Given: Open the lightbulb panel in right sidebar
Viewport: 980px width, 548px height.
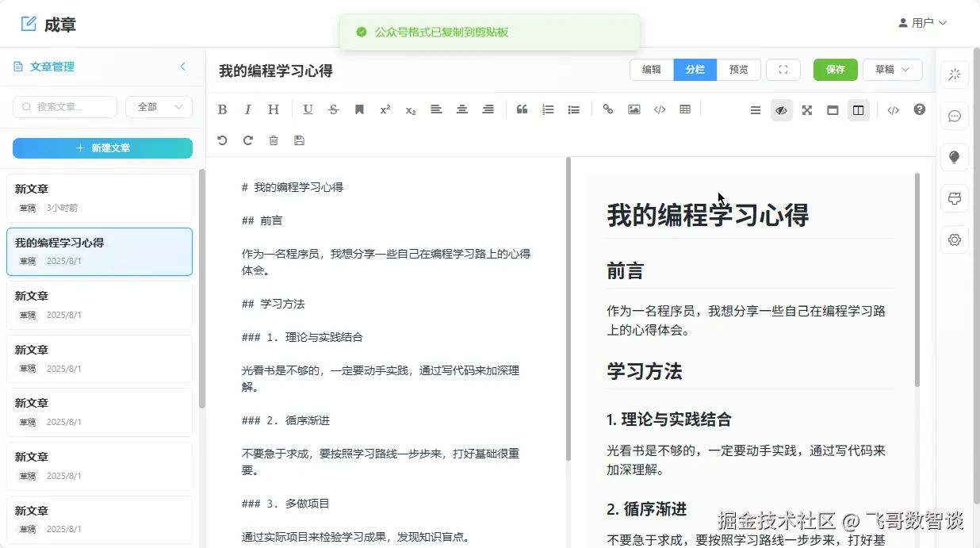Looking at the screenshot, I should pyautogui.click(x=955, y=157).
